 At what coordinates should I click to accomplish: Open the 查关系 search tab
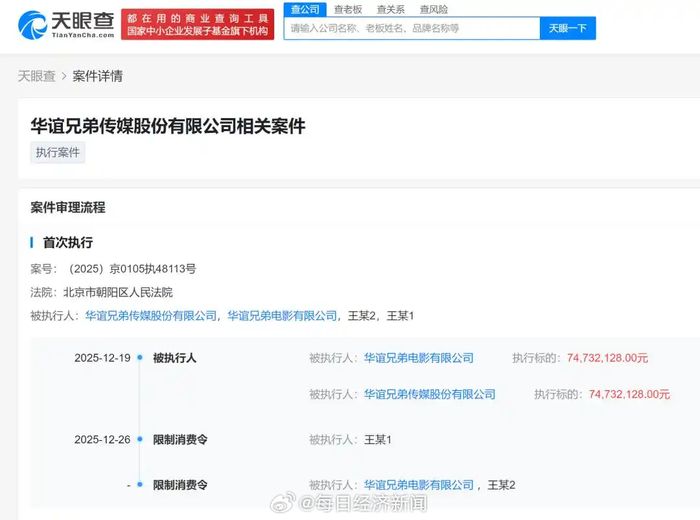(390, 9)
